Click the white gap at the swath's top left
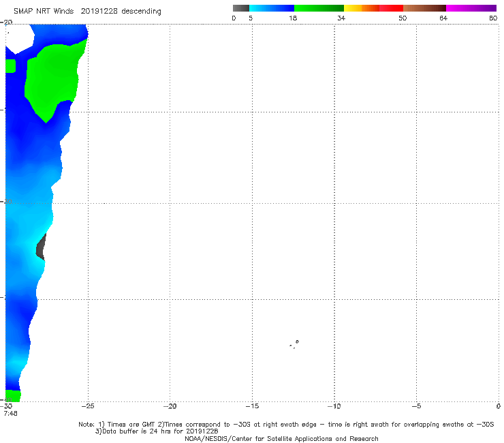Image resolution: width=504 pixels, height=443 pixels. pyautogui.click(x=19, y=38)
